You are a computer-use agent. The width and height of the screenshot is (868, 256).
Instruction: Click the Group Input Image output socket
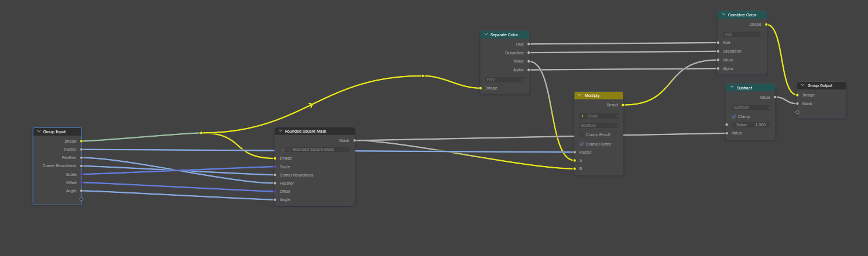[81, 141]
